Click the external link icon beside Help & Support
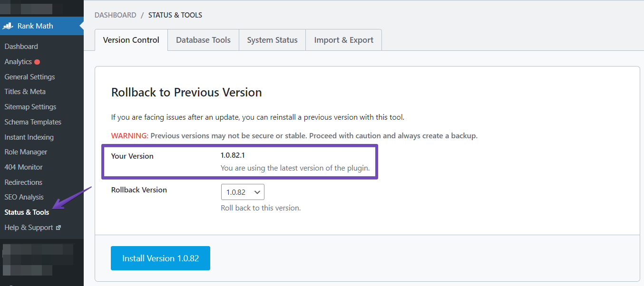 [59, 228]
